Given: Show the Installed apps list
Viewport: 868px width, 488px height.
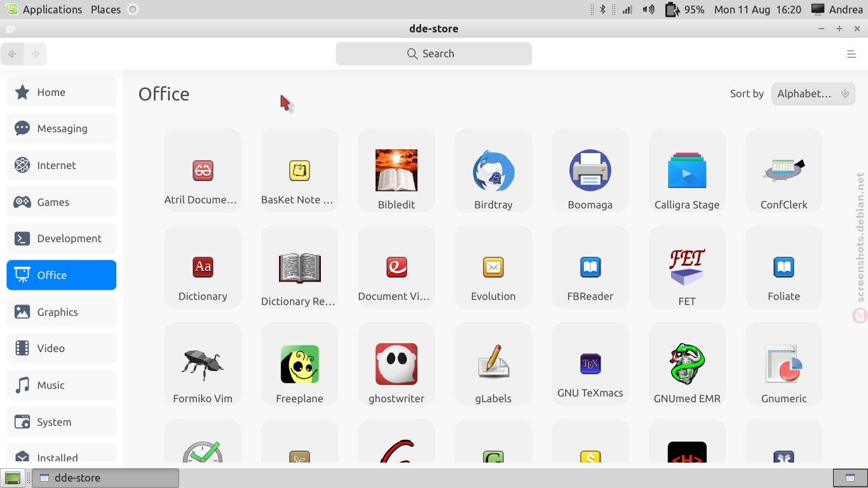Looking at the screenshot, I should 62,454.
